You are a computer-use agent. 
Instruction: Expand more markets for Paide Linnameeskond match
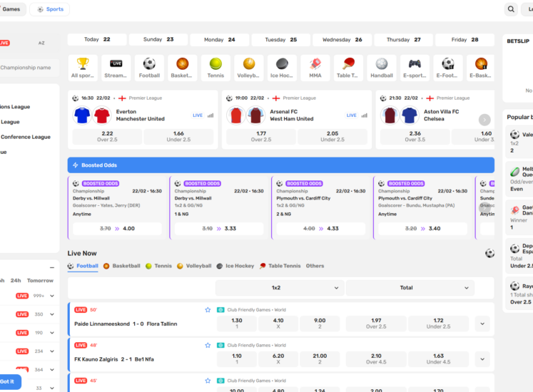483,324
